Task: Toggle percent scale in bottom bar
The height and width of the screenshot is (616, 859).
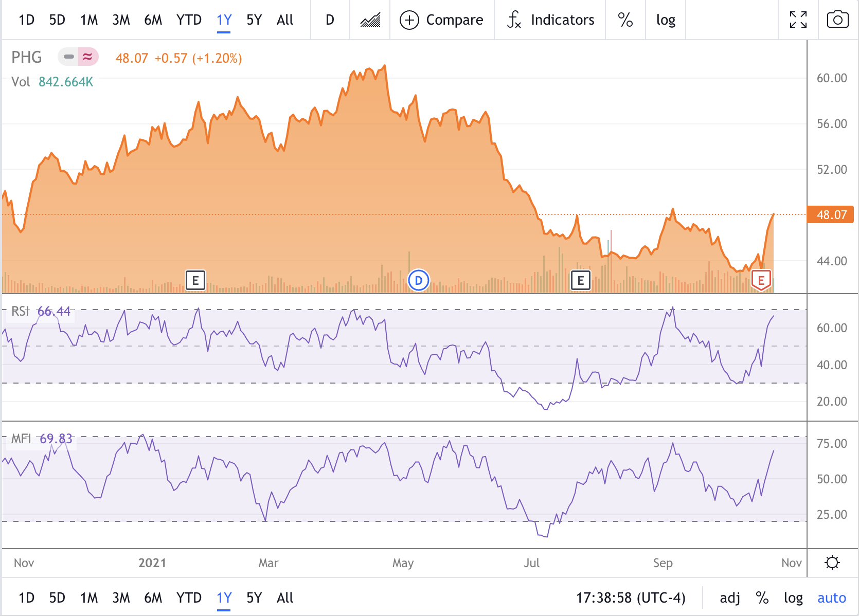Action: pos(762,598)
